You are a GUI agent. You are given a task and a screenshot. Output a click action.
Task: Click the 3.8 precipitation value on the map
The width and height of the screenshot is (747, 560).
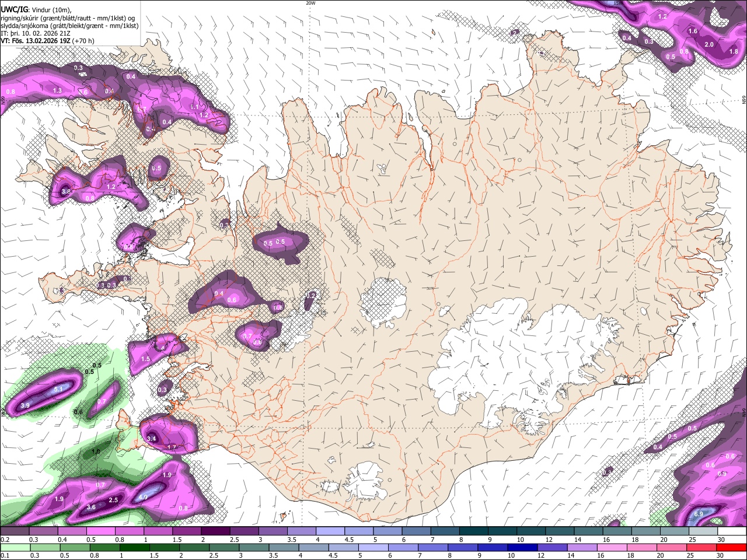point(65,191)
